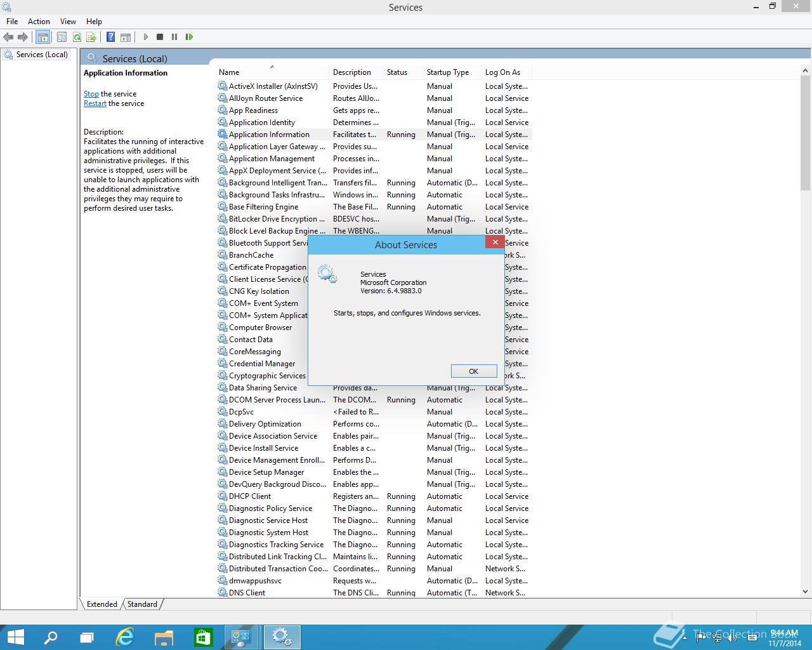812x650 pixels.
Task: Toggle the Show/Hide Action Pane toolbar icon
Action: [126, 37]
